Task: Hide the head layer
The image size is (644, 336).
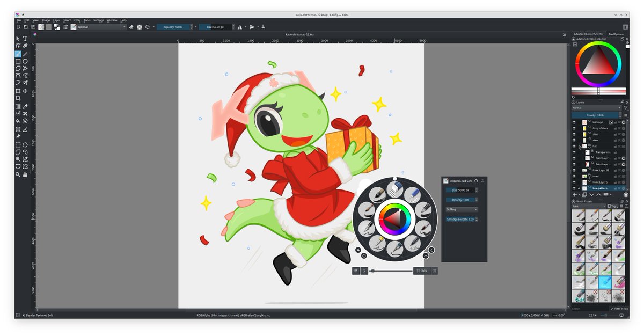Action: 574,176
